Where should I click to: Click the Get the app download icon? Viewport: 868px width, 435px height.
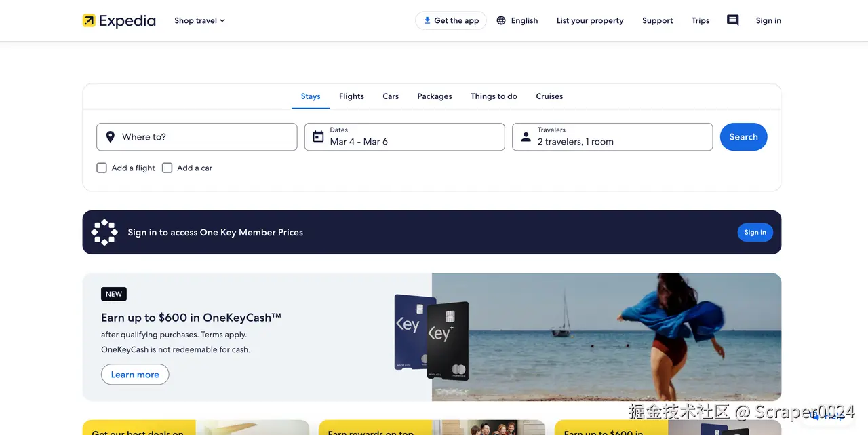pos(426,20)
